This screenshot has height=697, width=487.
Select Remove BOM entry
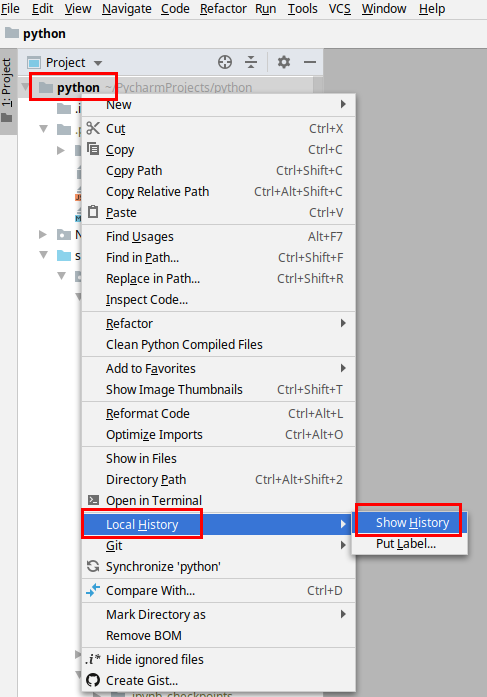click(219, 635)
